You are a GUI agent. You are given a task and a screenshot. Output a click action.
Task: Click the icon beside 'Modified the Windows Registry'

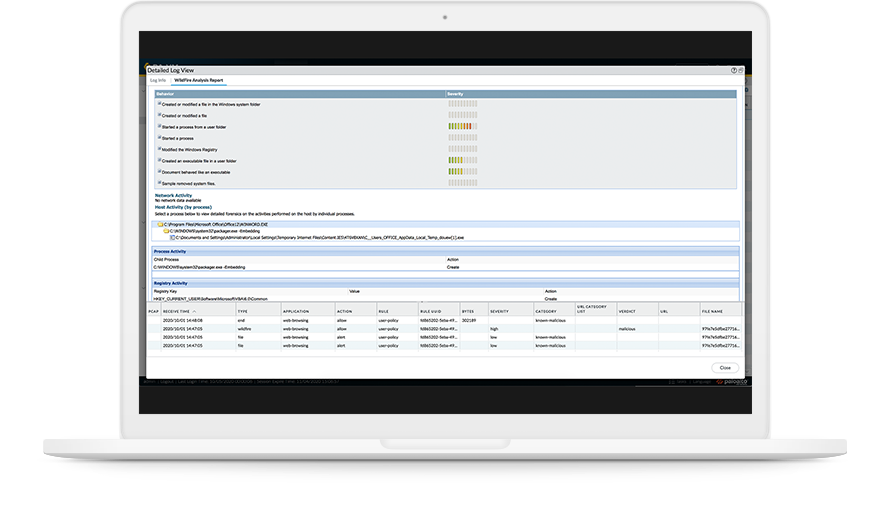pyautogui.click(x=160, y=148)
